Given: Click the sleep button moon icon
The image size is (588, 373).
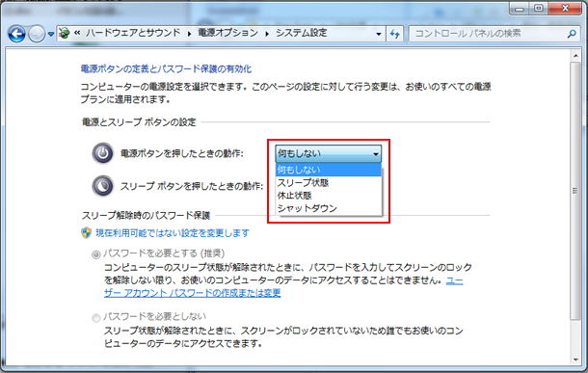Looking at the screenshot, I should click(102, 186).
